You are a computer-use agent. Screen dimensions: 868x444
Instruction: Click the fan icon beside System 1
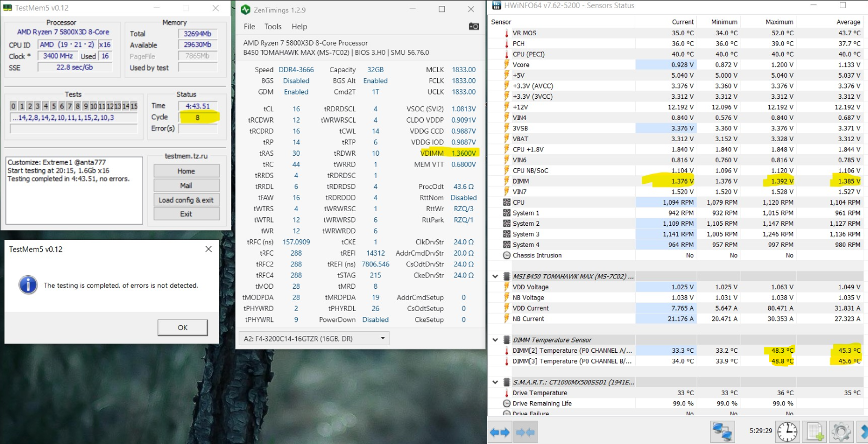pos(507,213)
